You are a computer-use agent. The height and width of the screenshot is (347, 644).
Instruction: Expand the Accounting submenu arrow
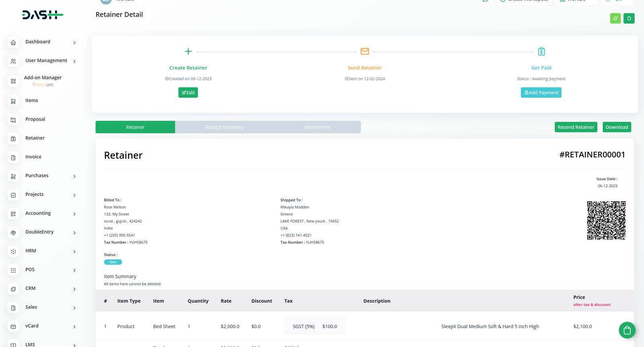click(74, 214)
